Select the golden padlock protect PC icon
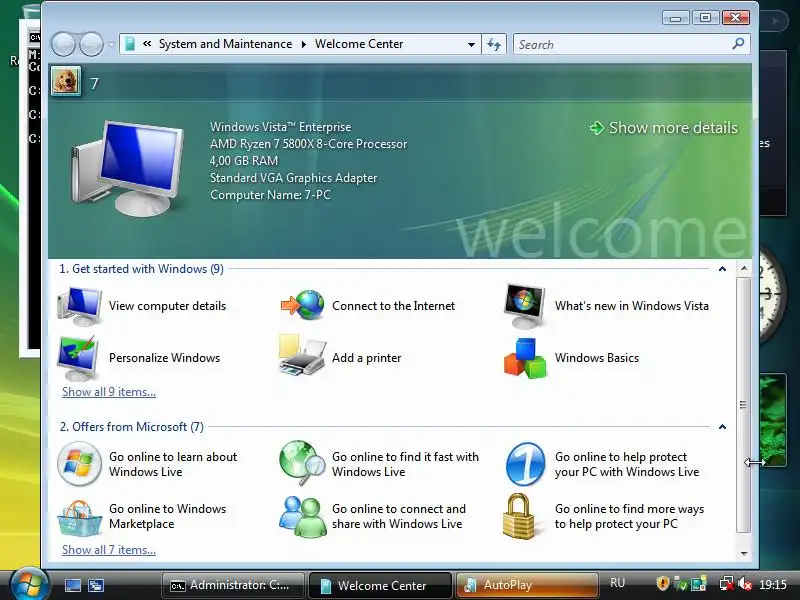 tap(519, 516)
